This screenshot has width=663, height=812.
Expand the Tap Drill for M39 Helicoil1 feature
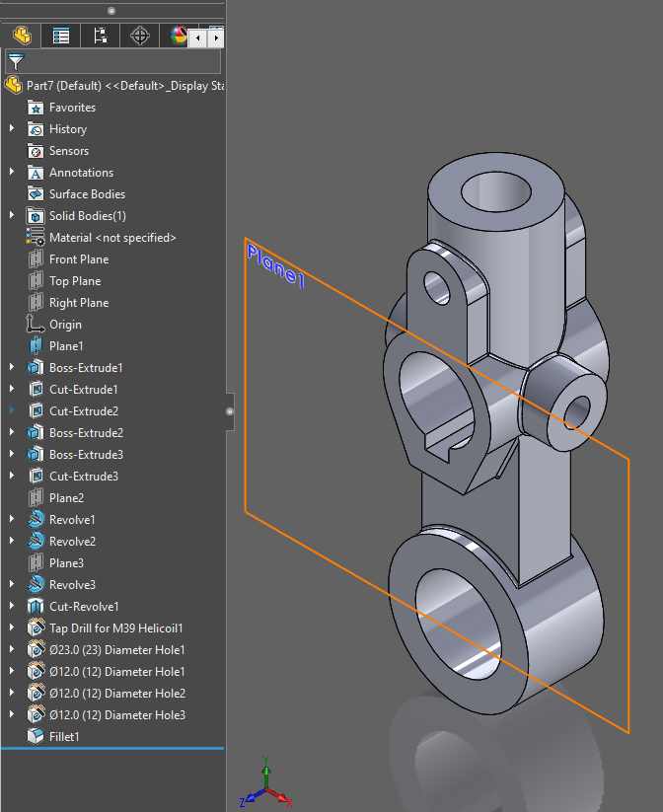click(x=12, y=628)
